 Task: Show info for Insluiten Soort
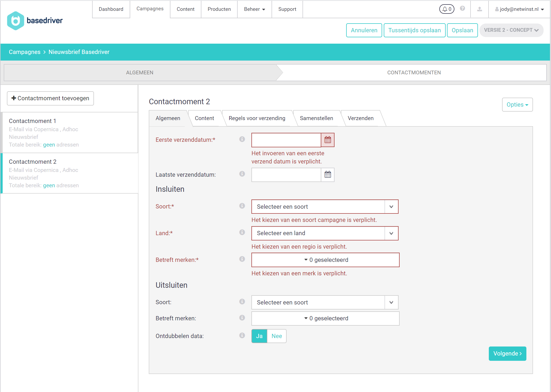coord(242,206)
